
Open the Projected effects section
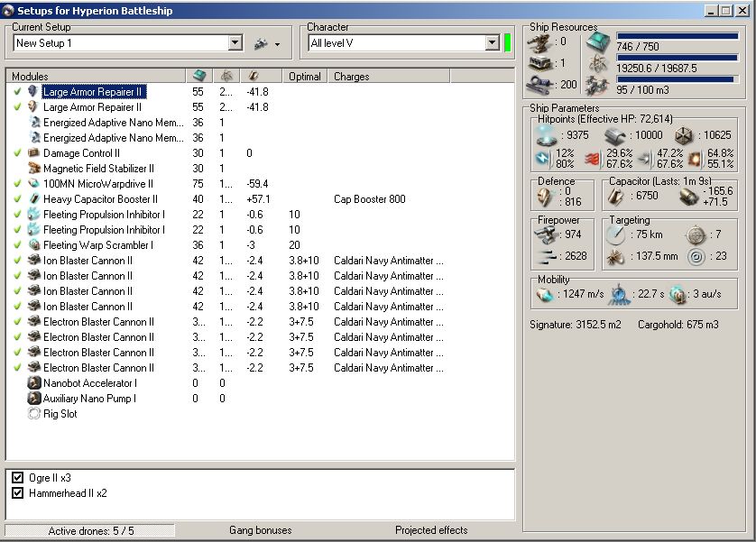pyautogui.click(x=431, y=530)
